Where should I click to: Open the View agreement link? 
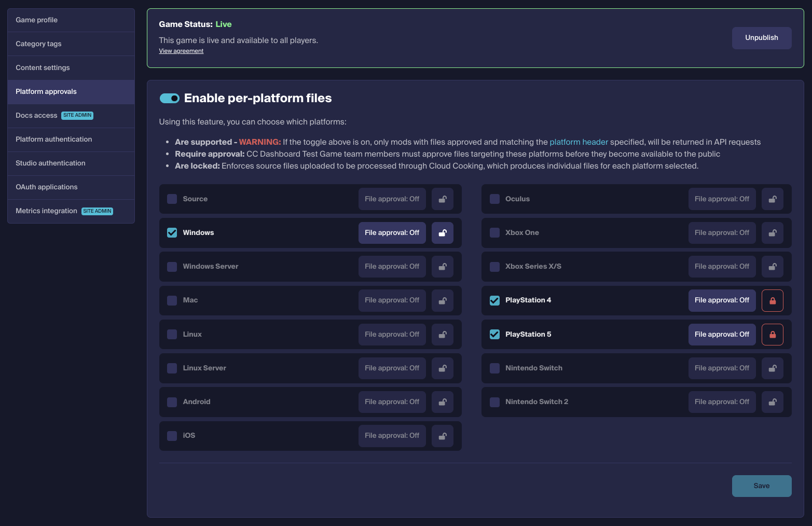coord(181,51)
